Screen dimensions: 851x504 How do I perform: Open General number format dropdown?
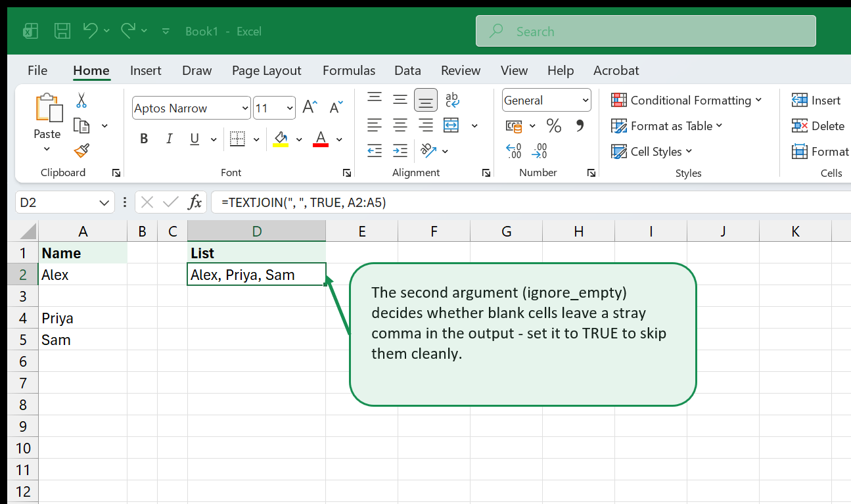click(586, 101)
